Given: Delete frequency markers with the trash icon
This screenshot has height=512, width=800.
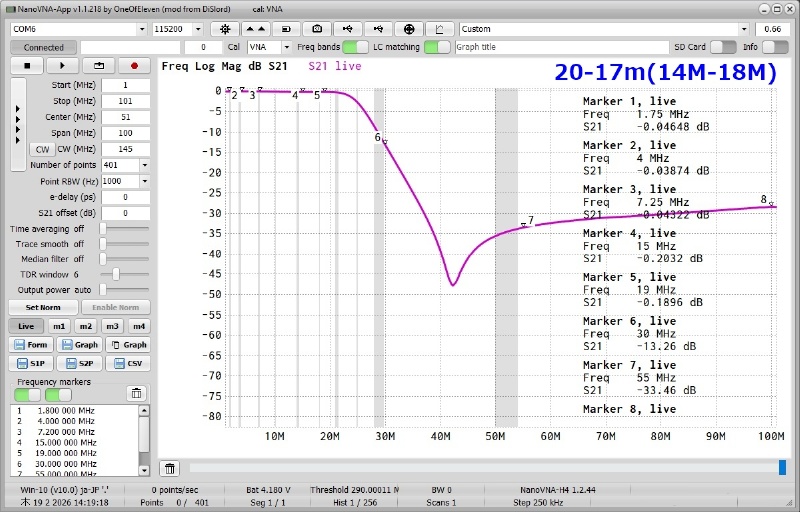Looking at the screenshot, I should [136, 393].
